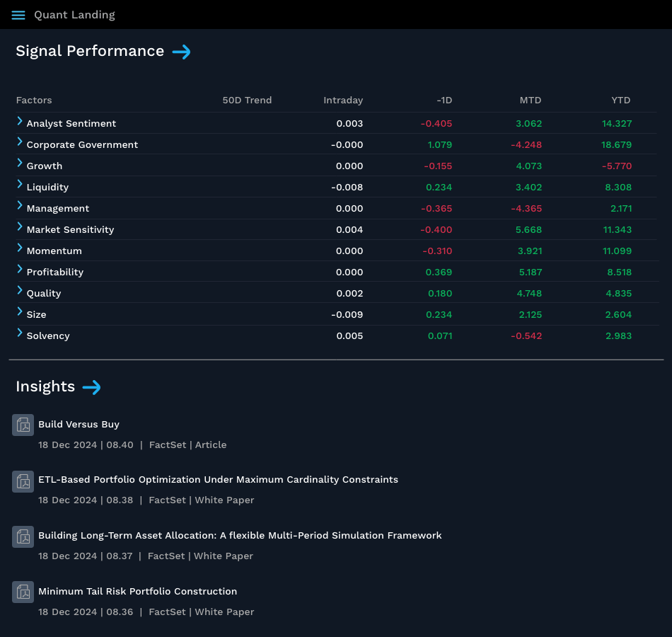672x637 pixels.
Task: Click the Quant Landing title
Action: (74, 14)
